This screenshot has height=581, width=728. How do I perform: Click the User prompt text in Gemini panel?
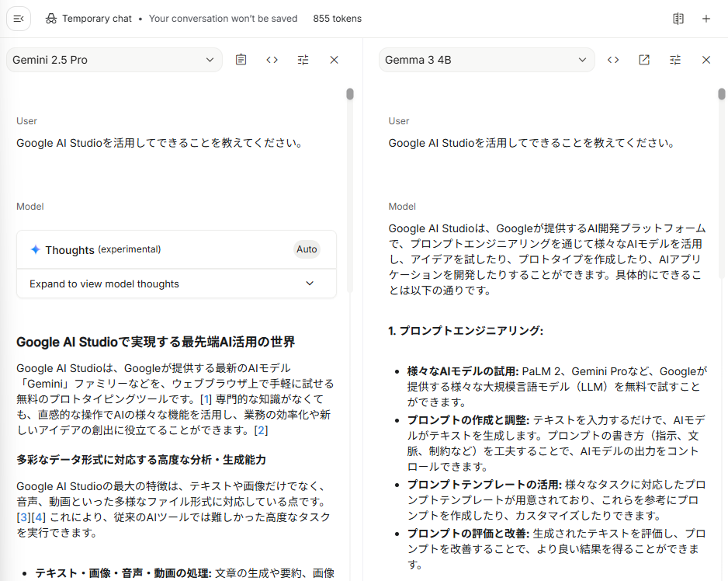160,143
